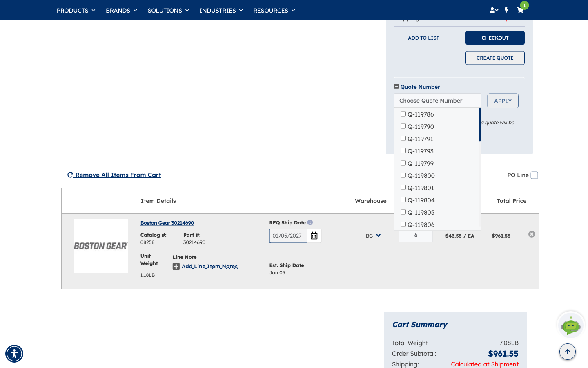Click the Order Subtotal amount in Cart Summary
The width and height of the screenshot is (588, 368).
(x=503, y=354)
